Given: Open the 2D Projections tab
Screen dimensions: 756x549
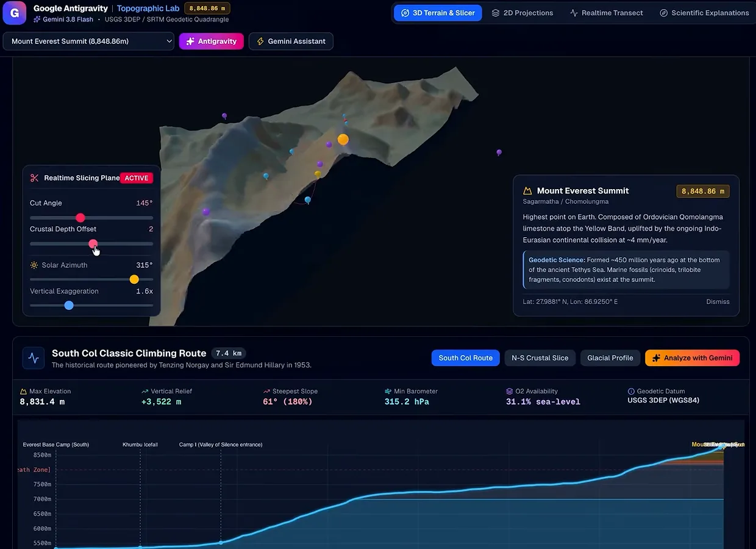Looking at the screenshot, I should pos(522,13).
